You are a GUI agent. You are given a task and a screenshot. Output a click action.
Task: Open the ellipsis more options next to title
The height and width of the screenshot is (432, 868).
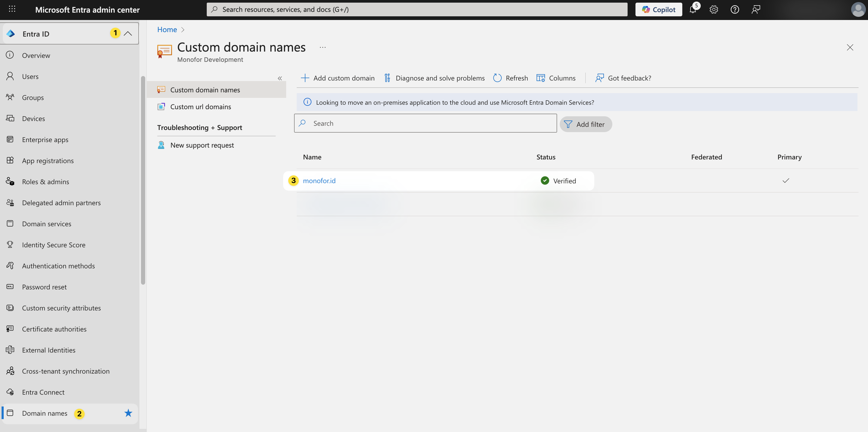click(322, 48)
